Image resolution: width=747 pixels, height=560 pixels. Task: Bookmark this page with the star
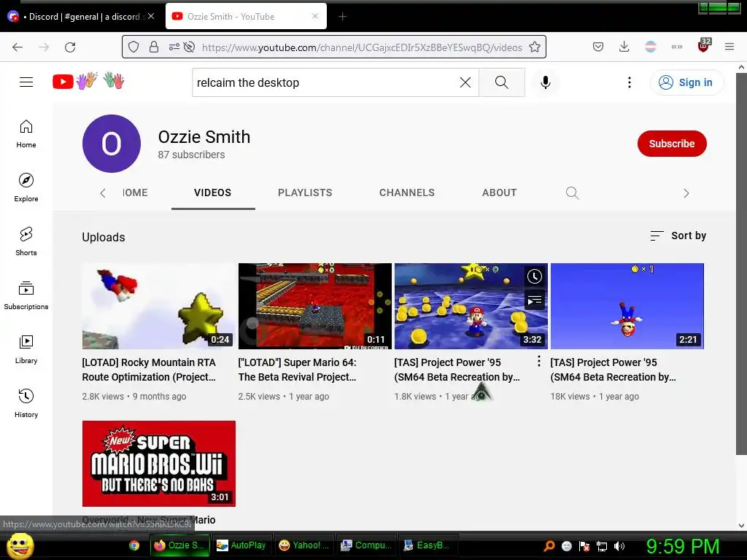(x=535, y=47)
